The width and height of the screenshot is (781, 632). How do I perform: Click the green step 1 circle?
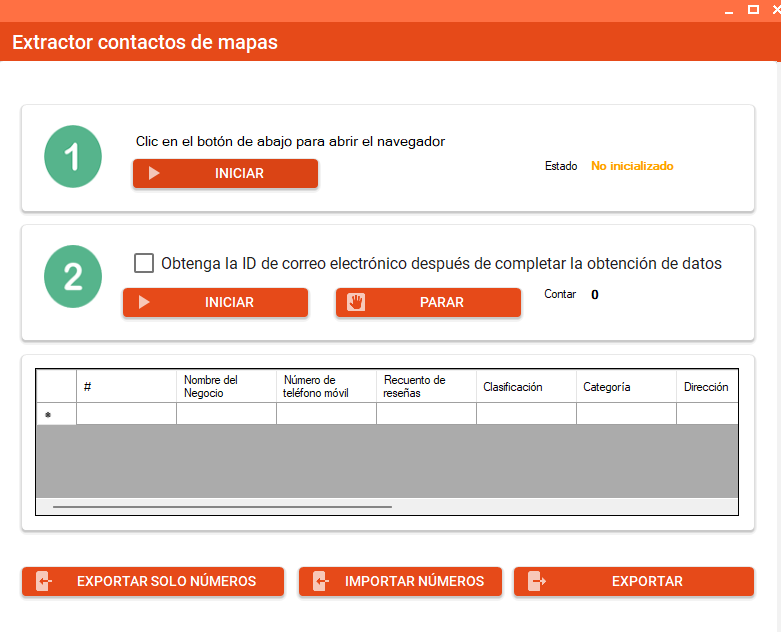point(73,156)
